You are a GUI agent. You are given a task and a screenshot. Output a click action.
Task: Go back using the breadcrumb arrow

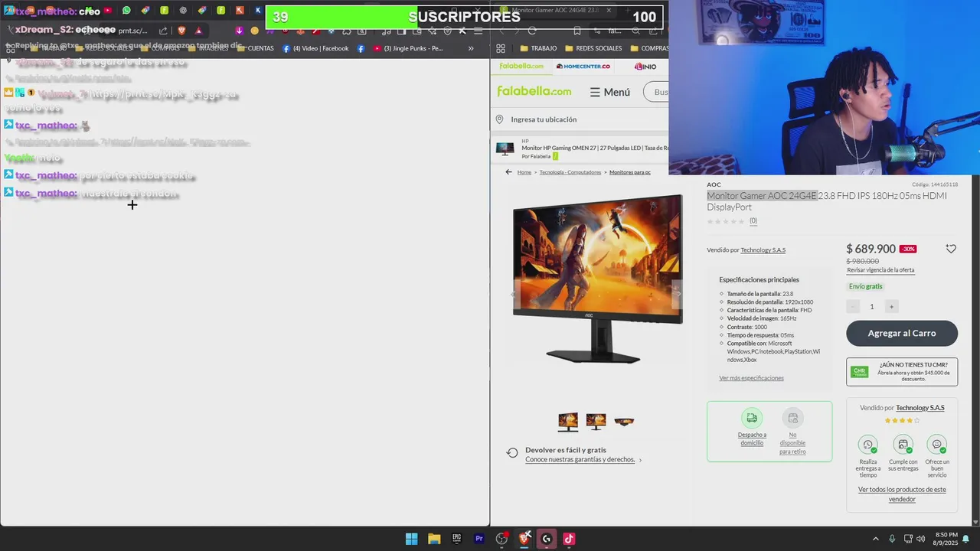click(x=508, y=172)
